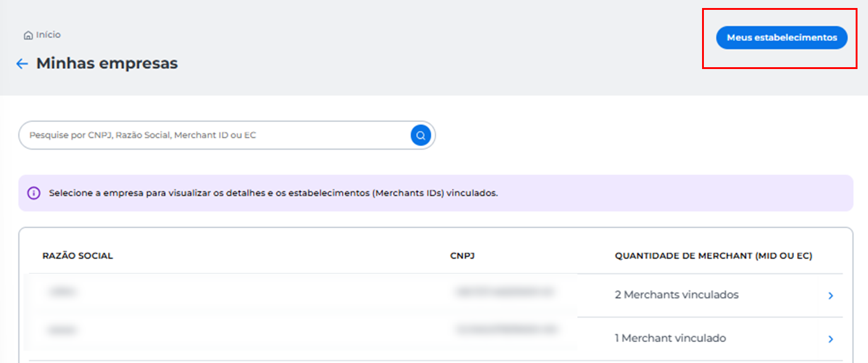Click the blurred company name in first row

pyautogui.click(x=62, y=292)
